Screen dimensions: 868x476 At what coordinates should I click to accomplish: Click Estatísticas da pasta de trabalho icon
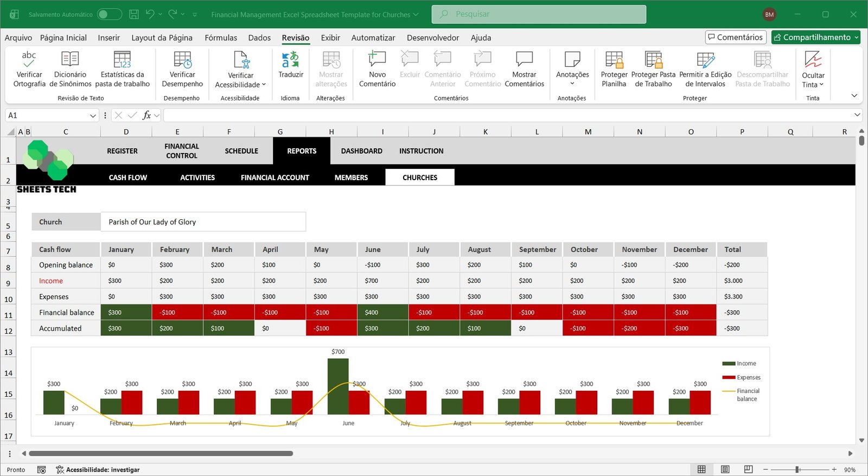pyautogui.click(x=122, y=60)
